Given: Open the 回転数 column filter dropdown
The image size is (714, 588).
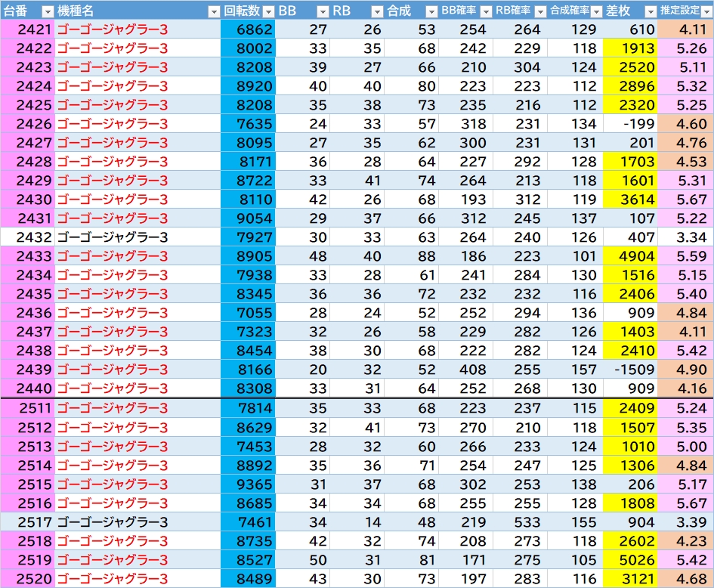Looking at the screenshot, I should [269, 11].
